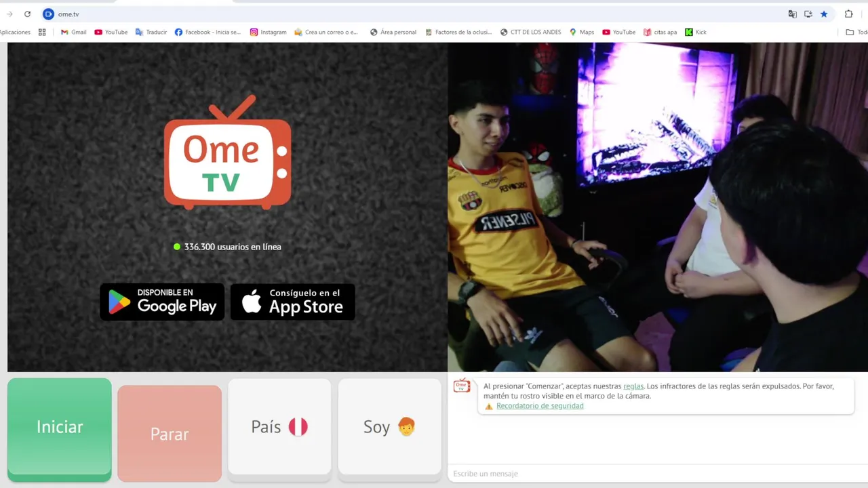This screenshot has width=868, height=488.
Task: Open the citas apa bookmark
Action: coord(660,32)
